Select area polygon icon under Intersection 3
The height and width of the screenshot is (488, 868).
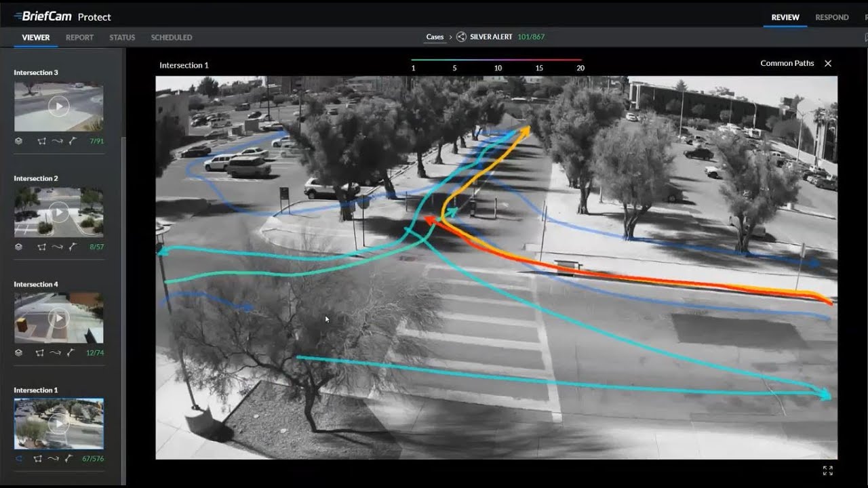[41, 141]
